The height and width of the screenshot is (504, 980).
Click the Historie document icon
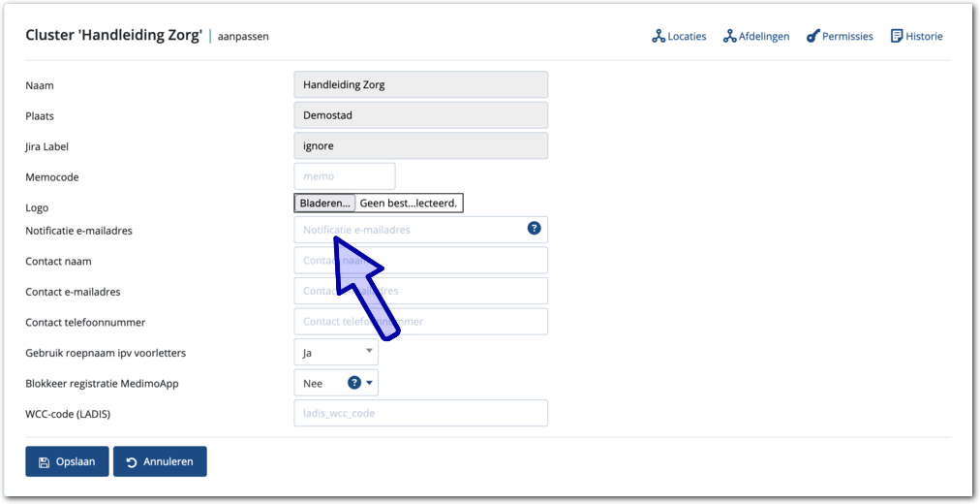point(896,37)
